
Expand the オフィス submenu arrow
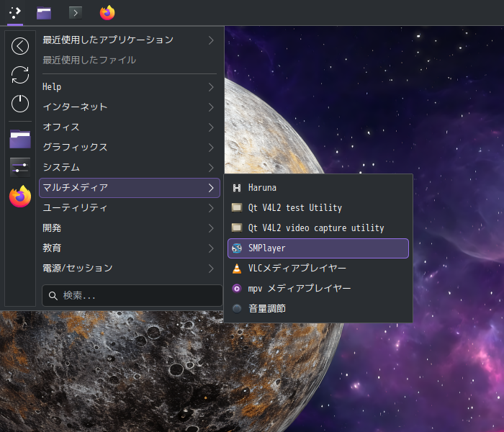pos(211,127)
